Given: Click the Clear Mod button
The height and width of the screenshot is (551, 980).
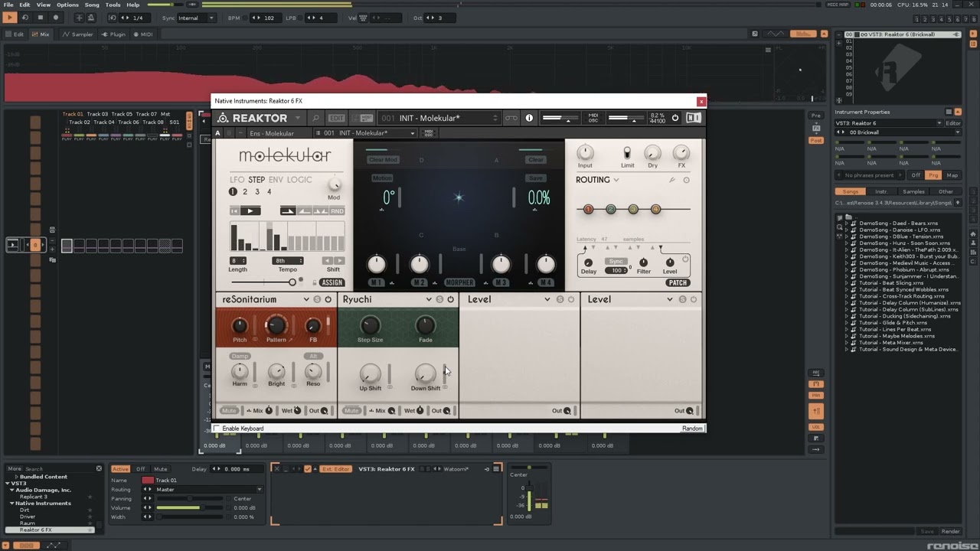Looking at the screenshot, I should click(383, 160).
